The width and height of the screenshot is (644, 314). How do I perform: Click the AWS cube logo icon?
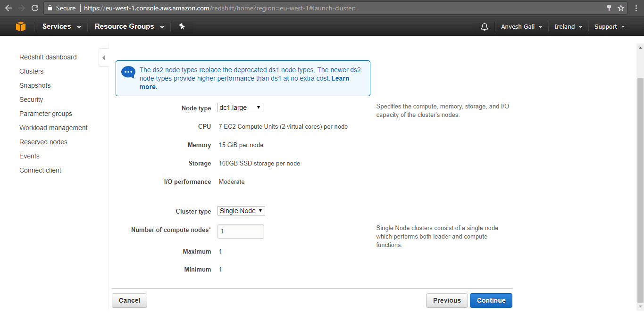click(21, 26)
